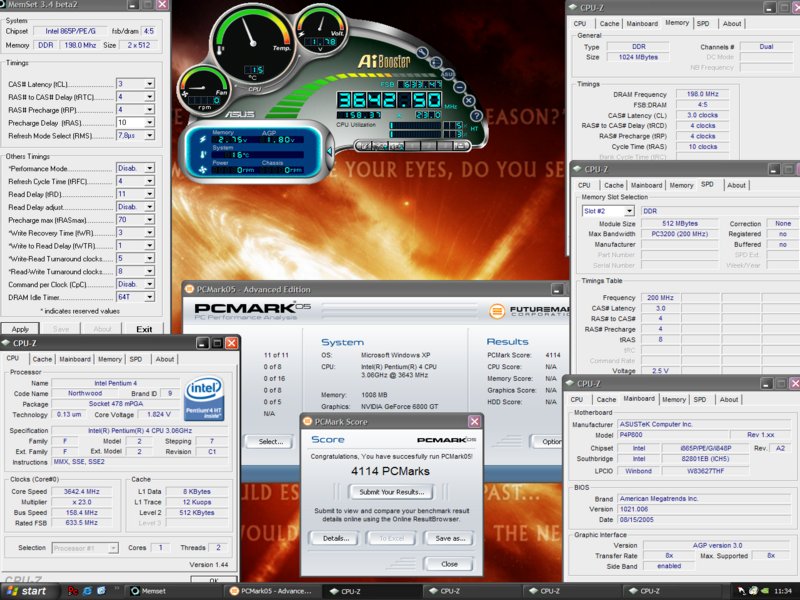This screenshot has width=800, height=600.
Task: Launch Internet Explorer from quick launch
Action: point(87,591)
